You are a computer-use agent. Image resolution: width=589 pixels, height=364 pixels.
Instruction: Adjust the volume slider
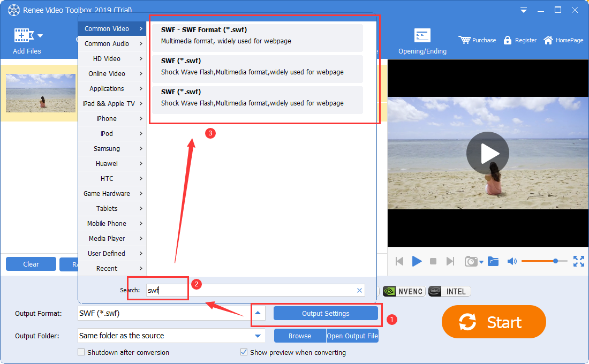(556, 261)
